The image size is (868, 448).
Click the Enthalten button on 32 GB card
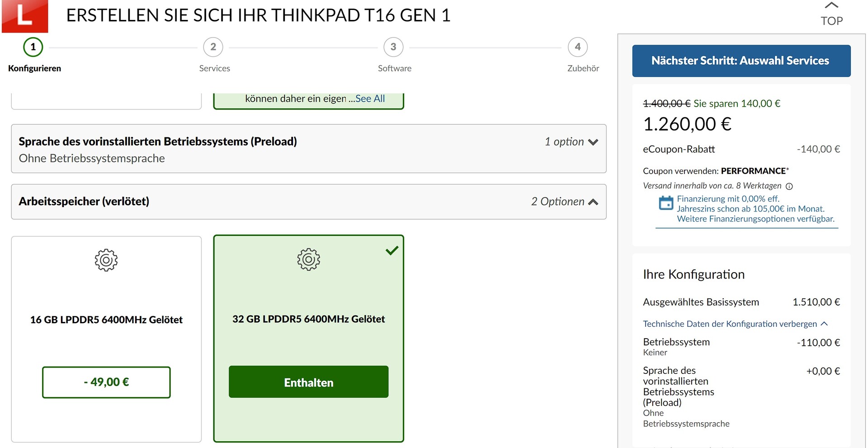point(309,382)
